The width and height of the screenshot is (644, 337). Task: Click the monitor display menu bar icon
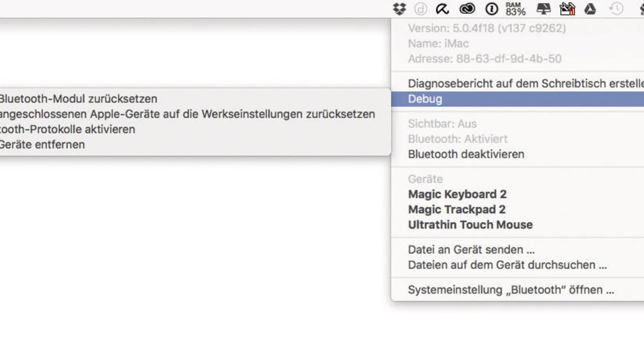coord(544,9)
